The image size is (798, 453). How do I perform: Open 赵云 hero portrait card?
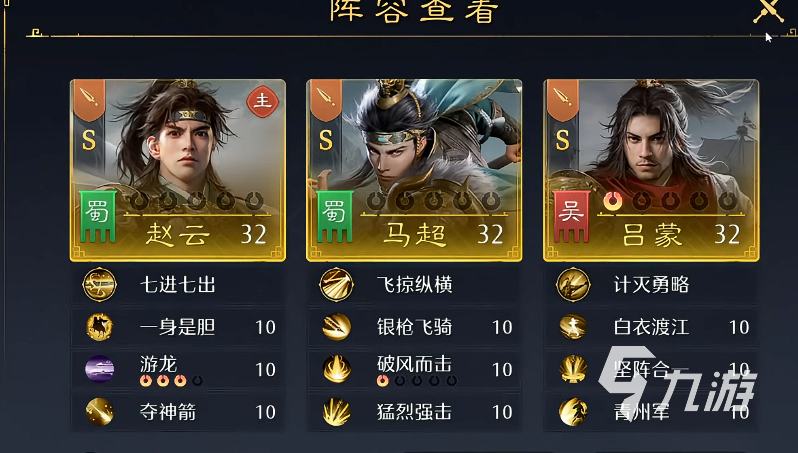tap(178, 171)
